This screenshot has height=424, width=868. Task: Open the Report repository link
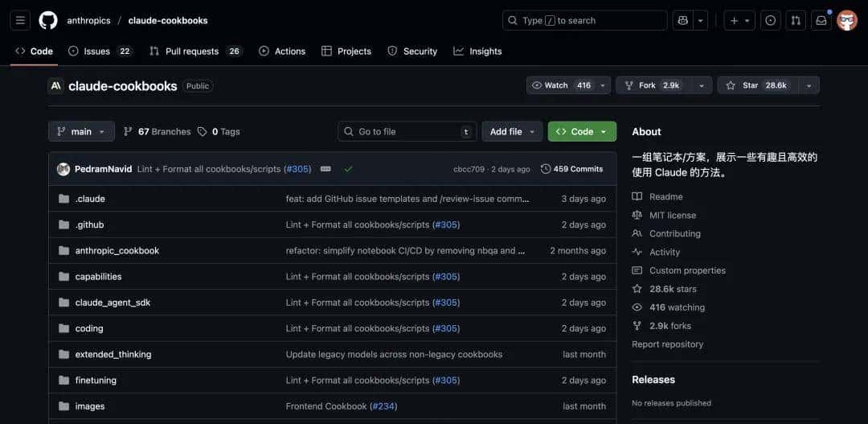click(x=668, y=344)
